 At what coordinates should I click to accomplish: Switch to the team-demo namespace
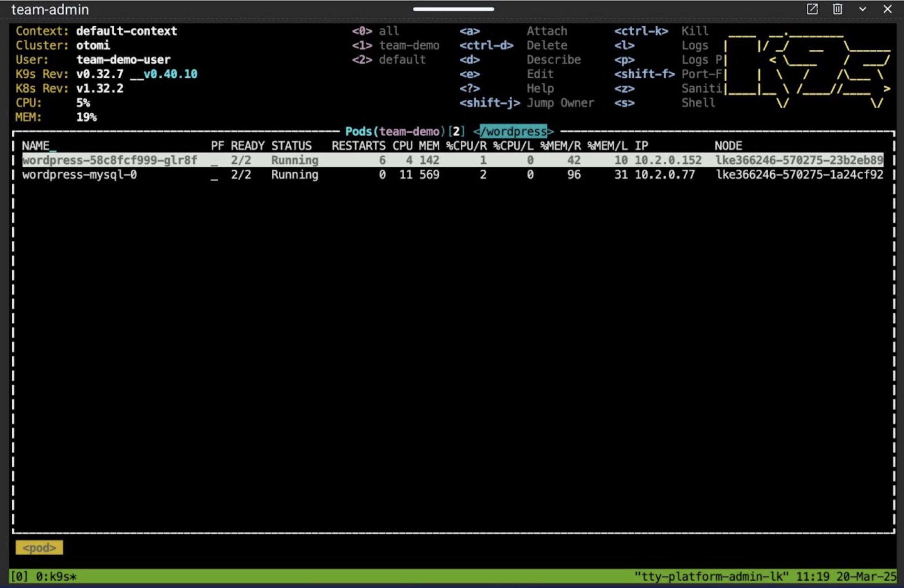pos(394,45)
